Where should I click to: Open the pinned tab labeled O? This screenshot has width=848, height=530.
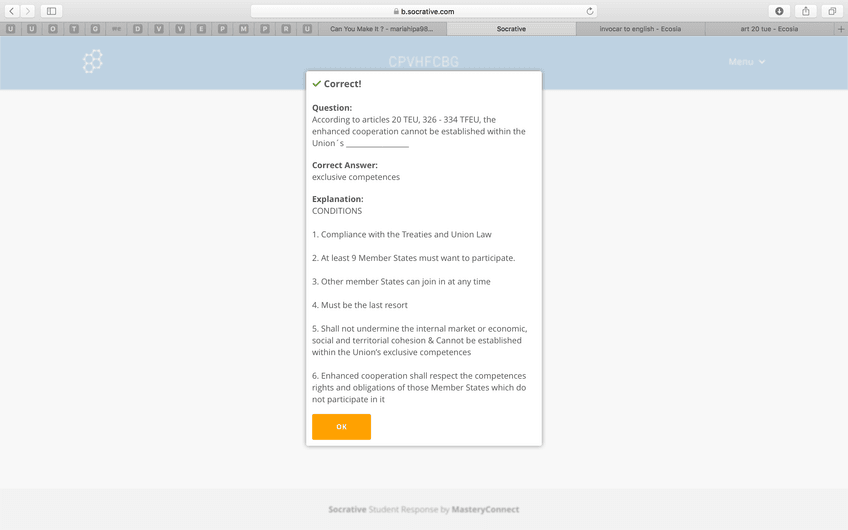pyautogui.click(x=52, y=29)
